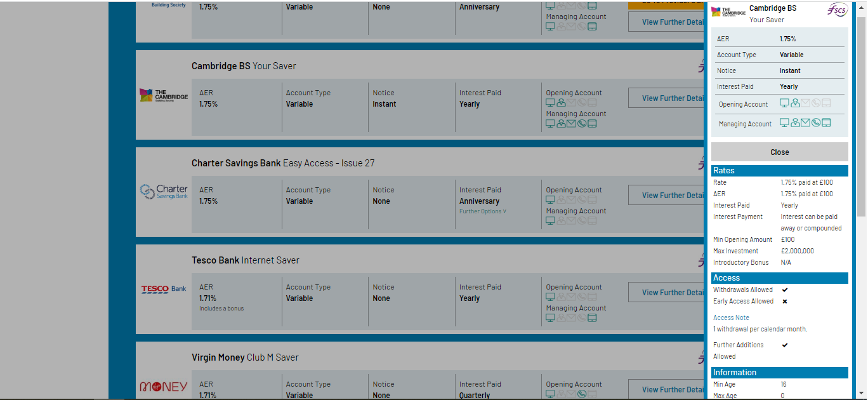Select the telephone icon for Managing Account in side panel
This screenshot has width=868, height=400.
pos(816,123)
